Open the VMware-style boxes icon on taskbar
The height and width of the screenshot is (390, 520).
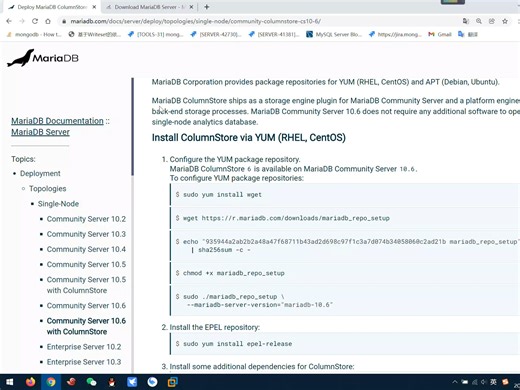[x=172, y=382]
